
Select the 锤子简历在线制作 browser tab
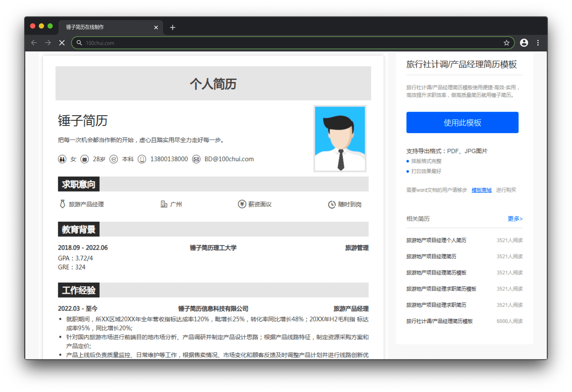(x=111, y=27)
